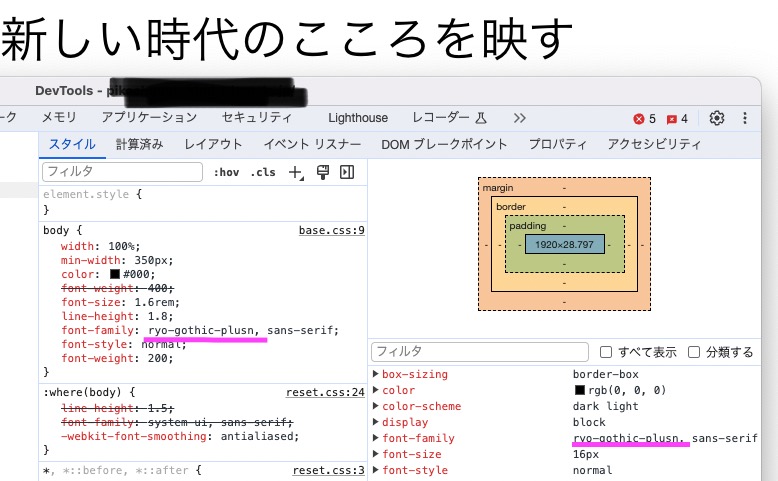Switch to レイアウト tab
This screenshot has height=481, width=778.
coord(213,144)
